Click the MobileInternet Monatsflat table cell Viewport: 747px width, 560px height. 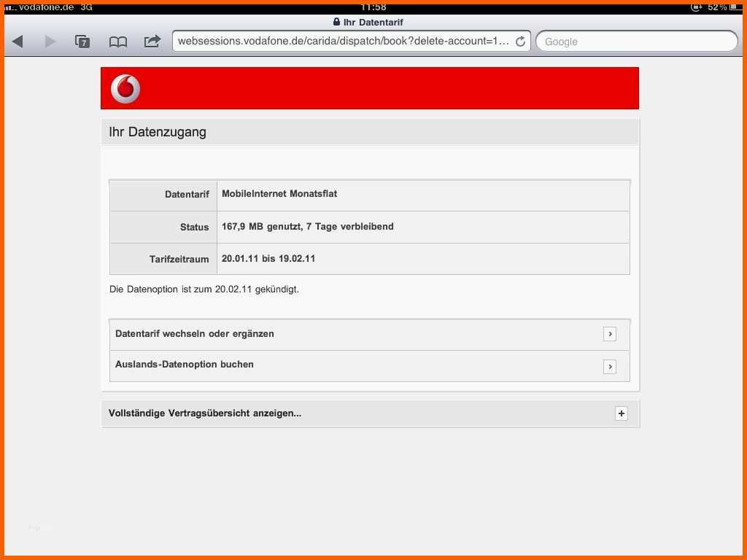[x=279, y=194]
